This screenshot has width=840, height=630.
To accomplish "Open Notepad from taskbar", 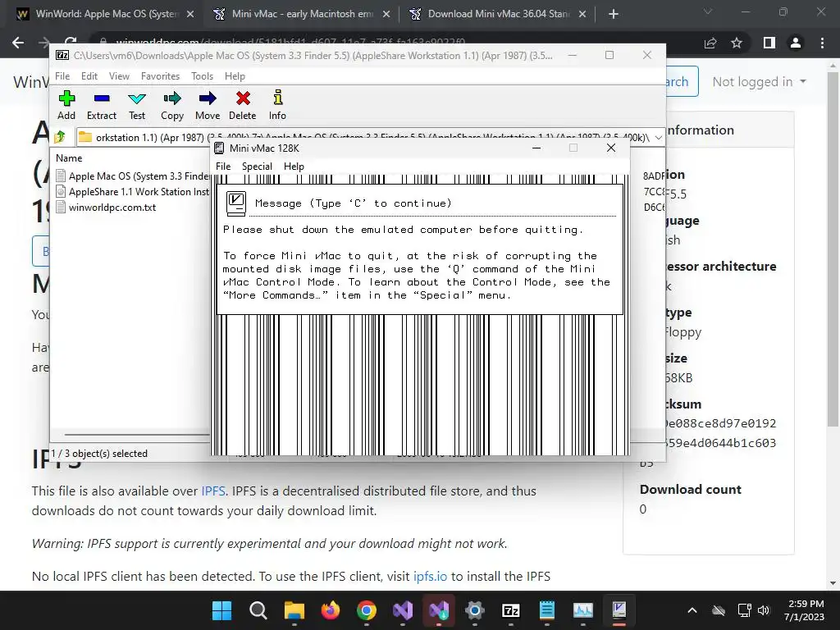I will pos(546,610).
